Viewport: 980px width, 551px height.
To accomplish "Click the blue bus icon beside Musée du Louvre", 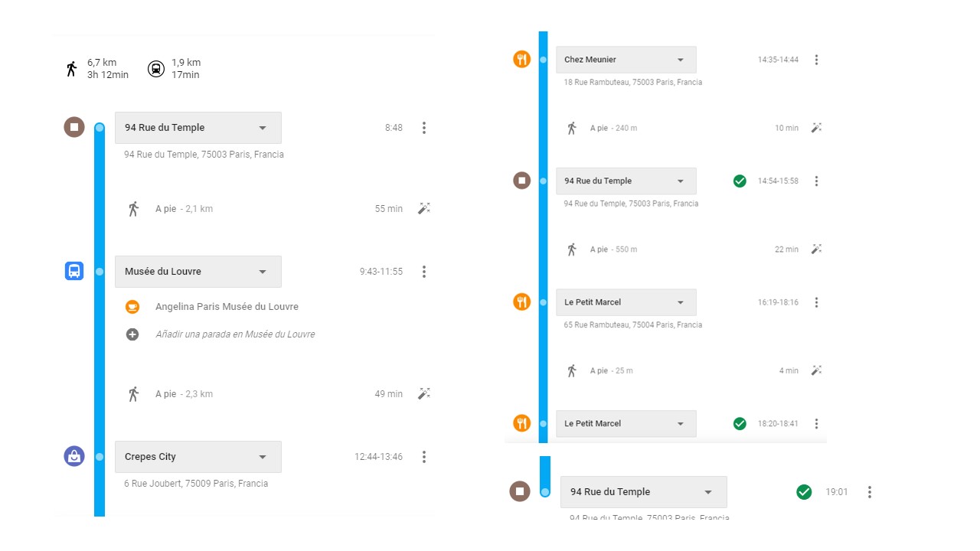I will (x=74, y=271).
